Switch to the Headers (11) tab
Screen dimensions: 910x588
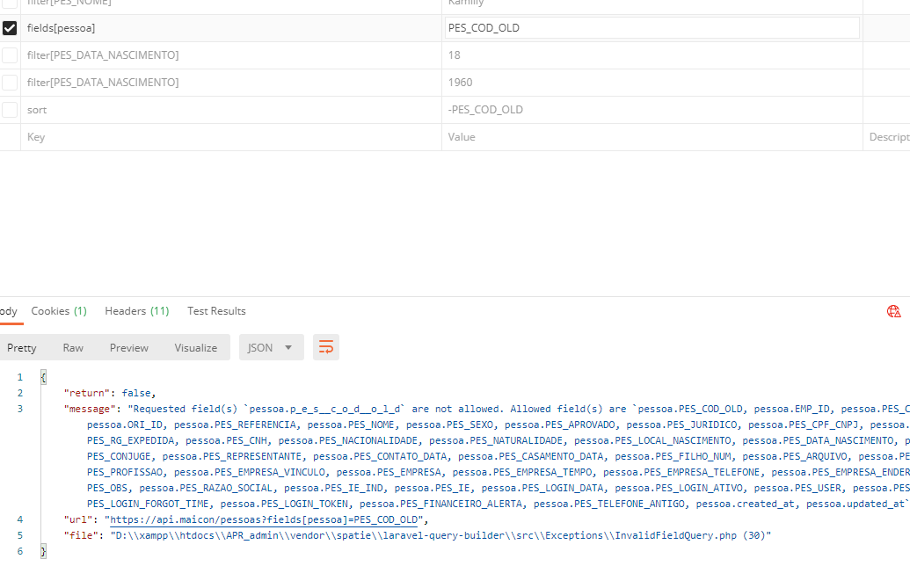pos(136,310)
